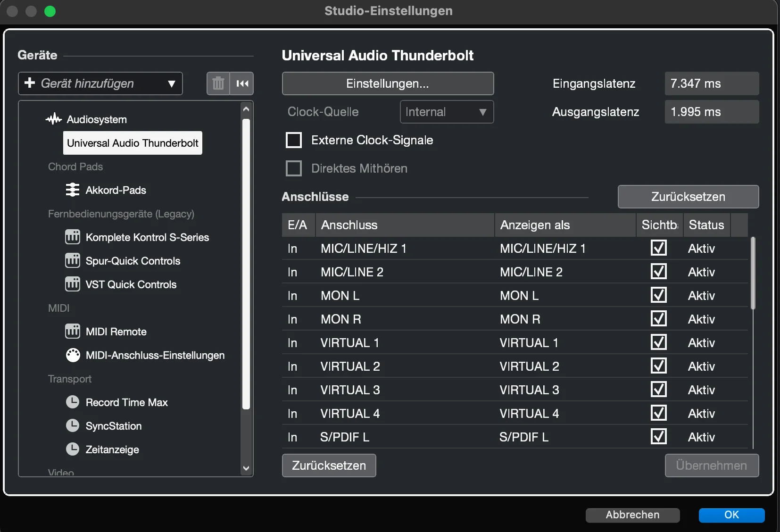This screenshot has height=532, width=780.
Task: Click the Abbrechen button
Action: point(632,515)
